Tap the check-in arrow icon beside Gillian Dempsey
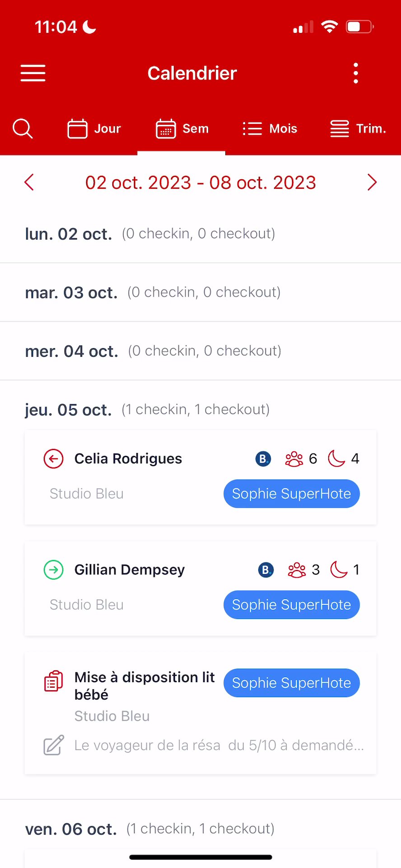The image size is (401, 868). pyautogui.click(x=53, y=570)
